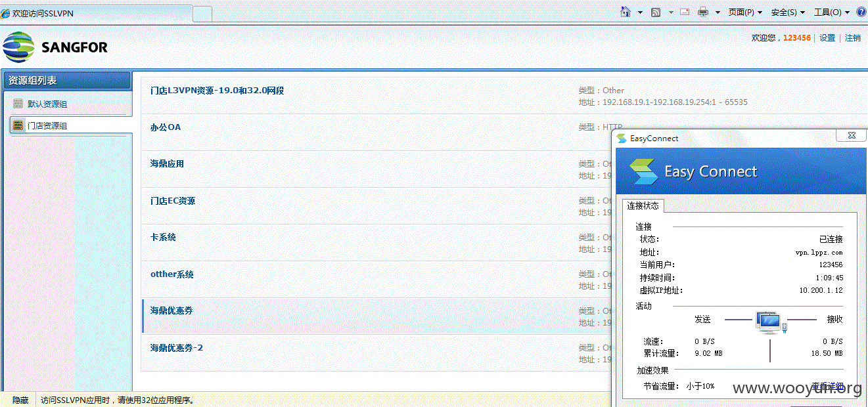Screen dimensions: 868x407
Task: Open the 办公OA resource
Action: (165, 127)
